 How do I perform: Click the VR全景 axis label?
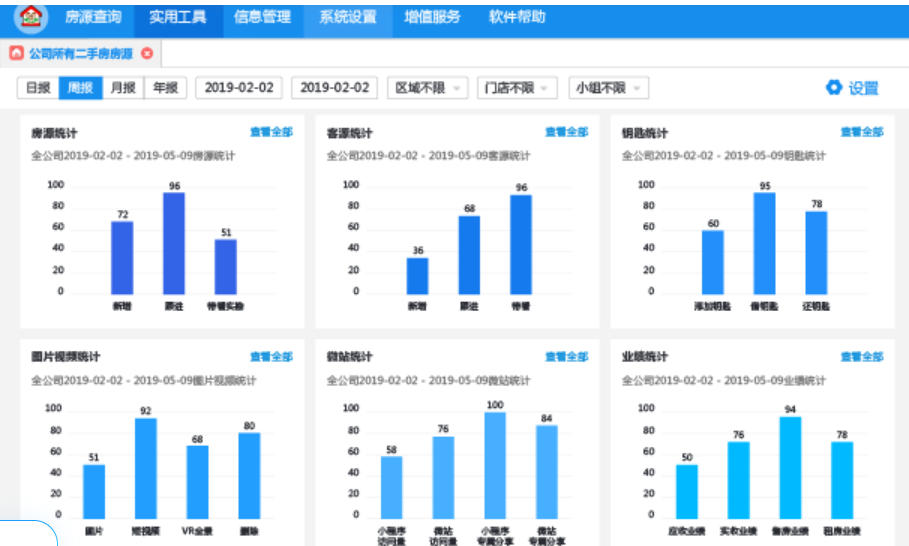point(197,531)
